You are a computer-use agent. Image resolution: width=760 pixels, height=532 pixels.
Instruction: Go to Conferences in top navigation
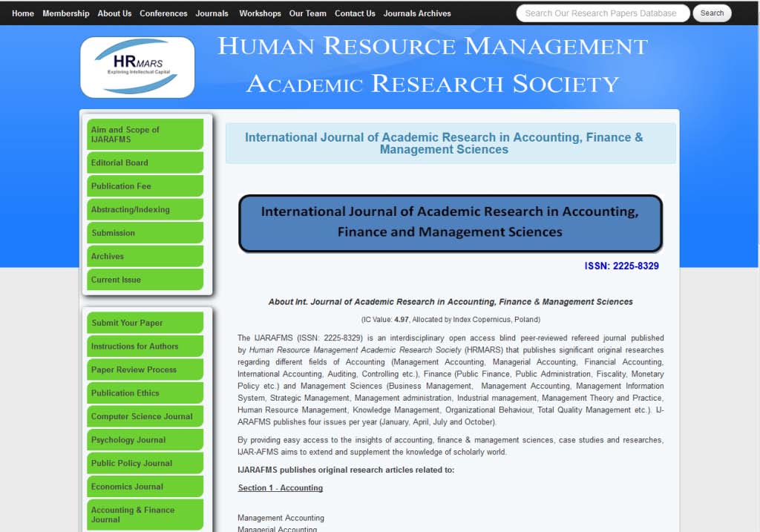(x=163, y=13)
